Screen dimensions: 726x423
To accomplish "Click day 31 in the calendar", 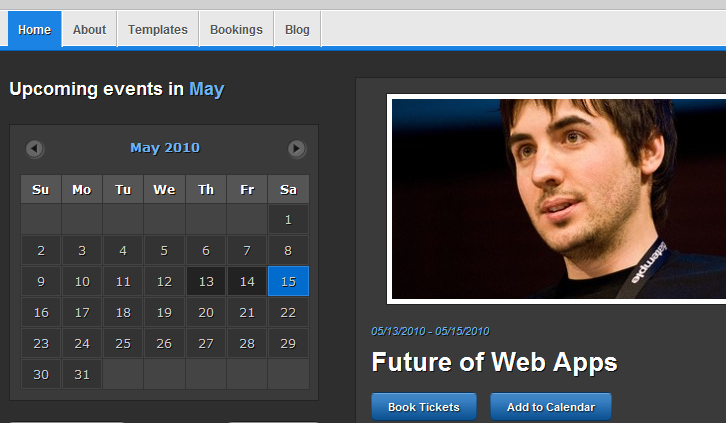I will pos(82,374).
